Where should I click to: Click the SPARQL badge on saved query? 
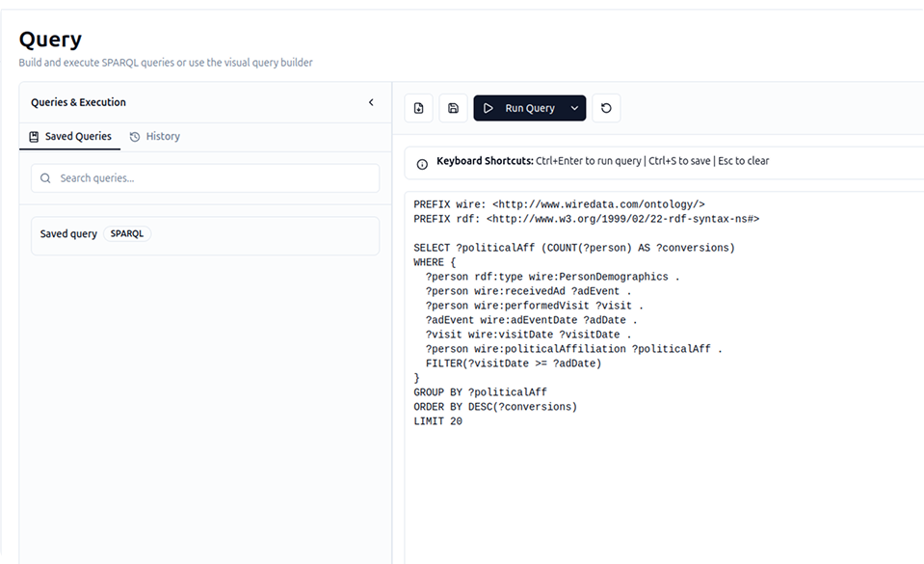(x=127, y=234)
